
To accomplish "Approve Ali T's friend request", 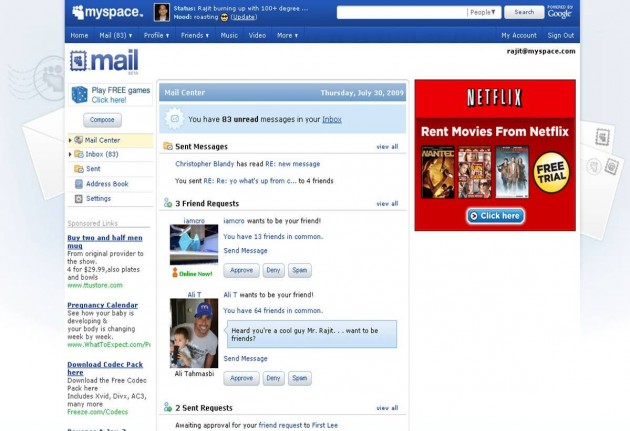I will 241,378.
